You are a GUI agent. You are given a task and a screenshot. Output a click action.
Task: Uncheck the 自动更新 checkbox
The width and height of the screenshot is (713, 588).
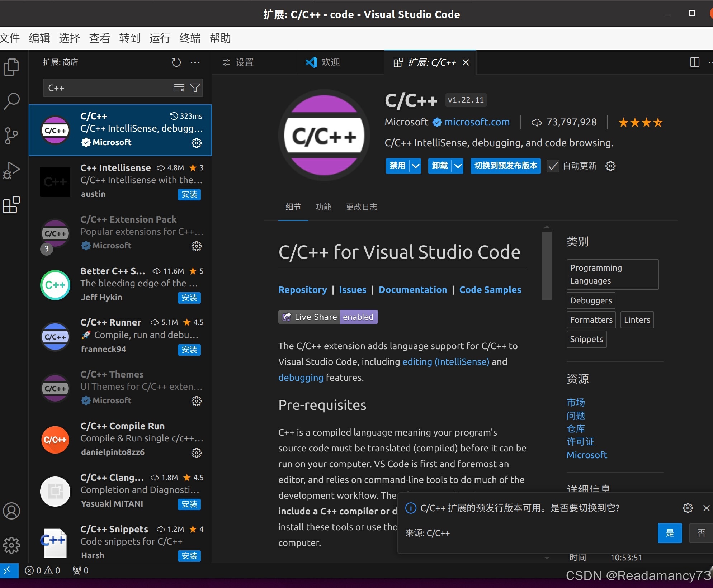tap(552, 166)
